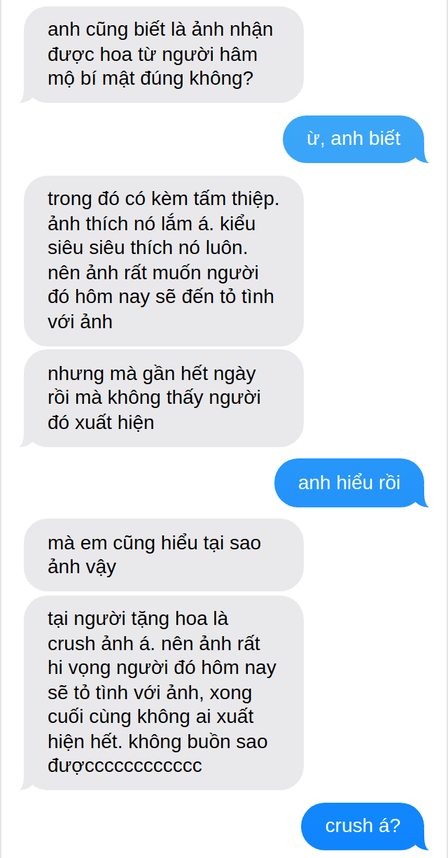This screenshot has width=448, height=858.
Task: Click the 'ảnh vậy' line in gray bubble
Action: 82,567
